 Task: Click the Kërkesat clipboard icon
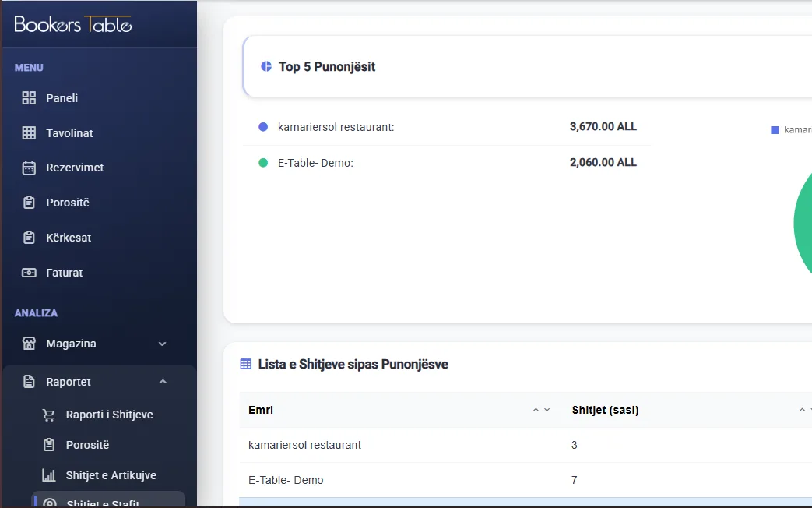click(29, 238)
